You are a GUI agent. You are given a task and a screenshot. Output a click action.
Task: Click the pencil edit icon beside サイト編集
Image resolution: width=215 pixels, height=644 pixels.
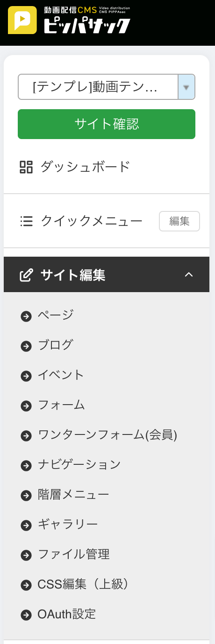26,275
